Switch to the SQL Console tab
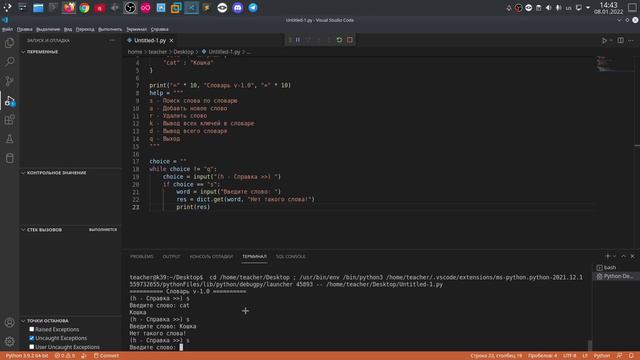 [x=291, y=257]
